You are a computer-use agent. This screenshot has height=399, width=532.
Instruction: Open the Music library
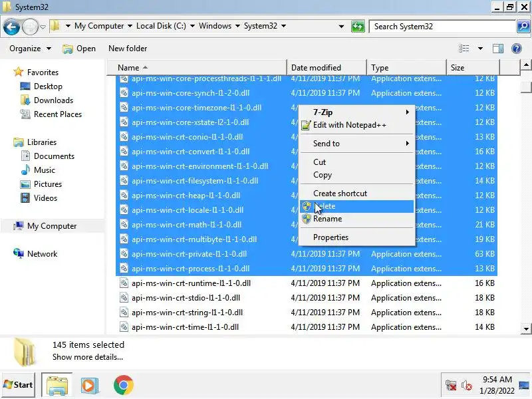coord(37,170)
